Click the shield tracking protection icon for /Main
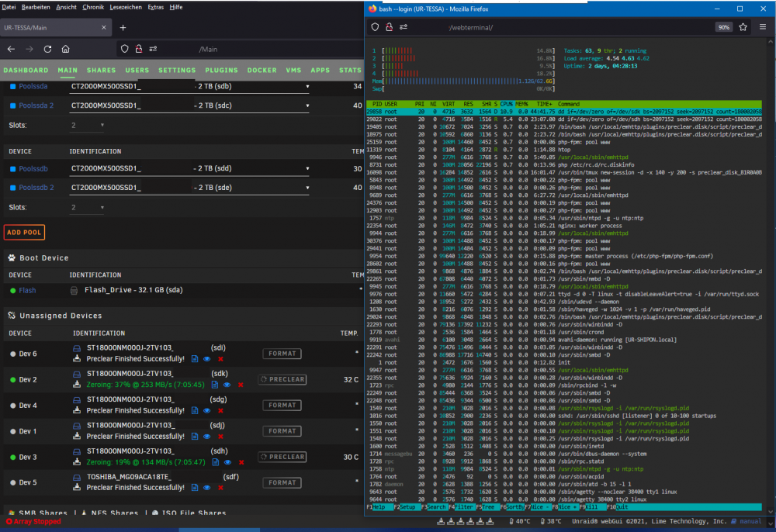776x532 pixels. click(125, 49)
